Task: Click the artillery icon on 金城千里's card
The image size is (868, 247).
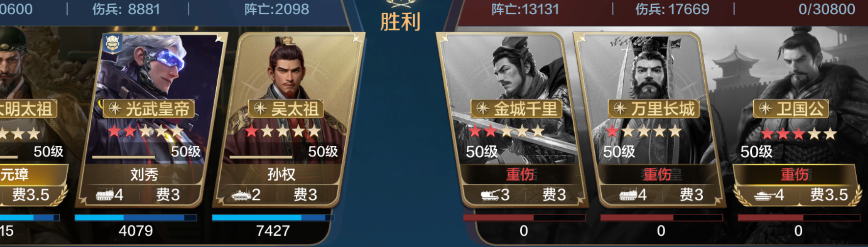Action: pyautogui.click(x=490, y=195)
